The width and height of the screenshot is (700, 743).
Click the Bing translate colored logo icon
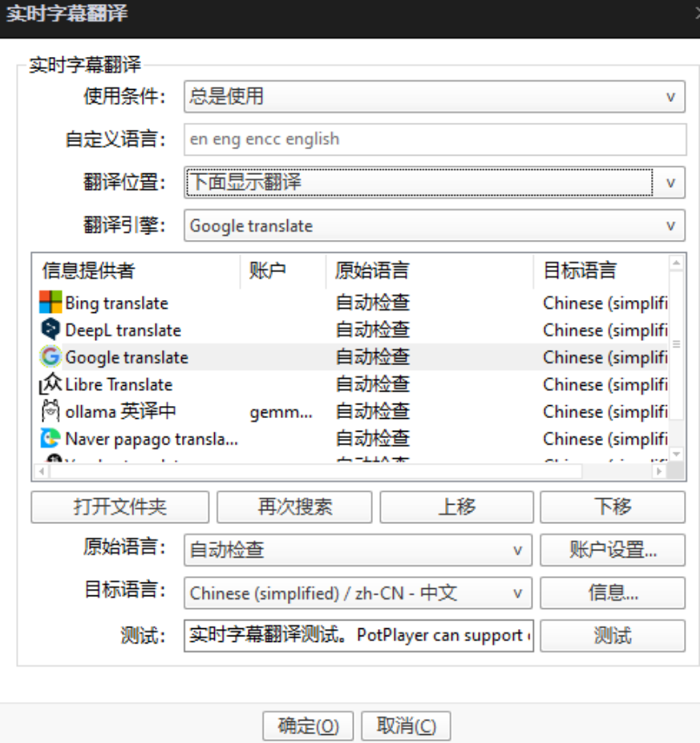point(51,302)
